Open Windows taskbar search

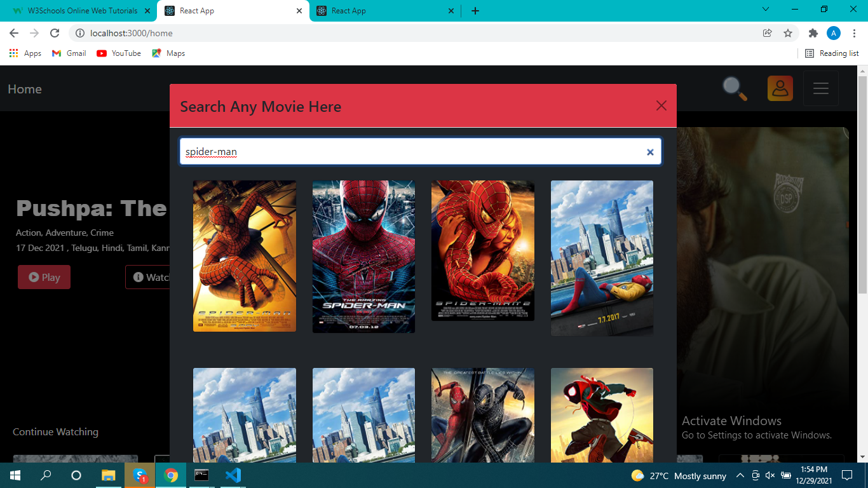coord(46,475)
